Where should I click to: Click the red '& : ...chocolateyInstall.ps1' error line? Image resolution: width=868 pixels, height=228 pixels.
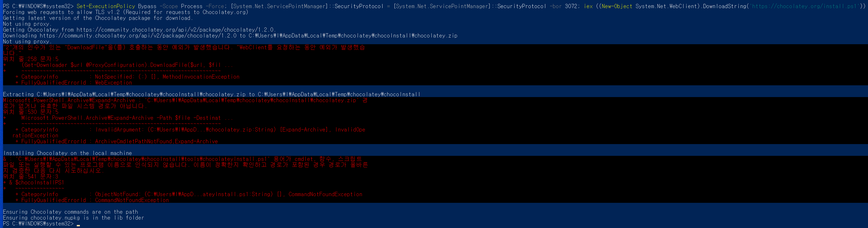click(x=182, y=159)
